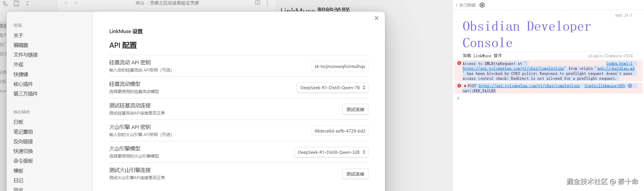
Task: Open the plugin:linkmuse:1534 source reference
Action: point(611,56)
